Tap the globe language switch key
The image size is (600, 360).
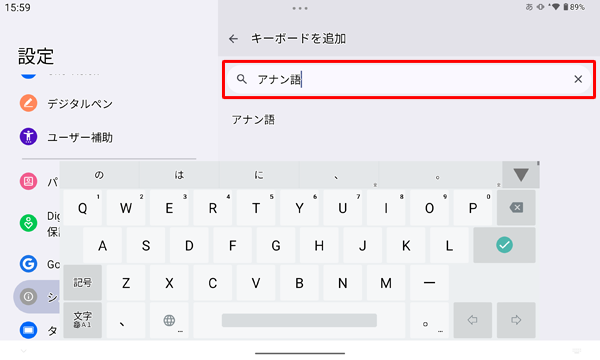[169, 320]
